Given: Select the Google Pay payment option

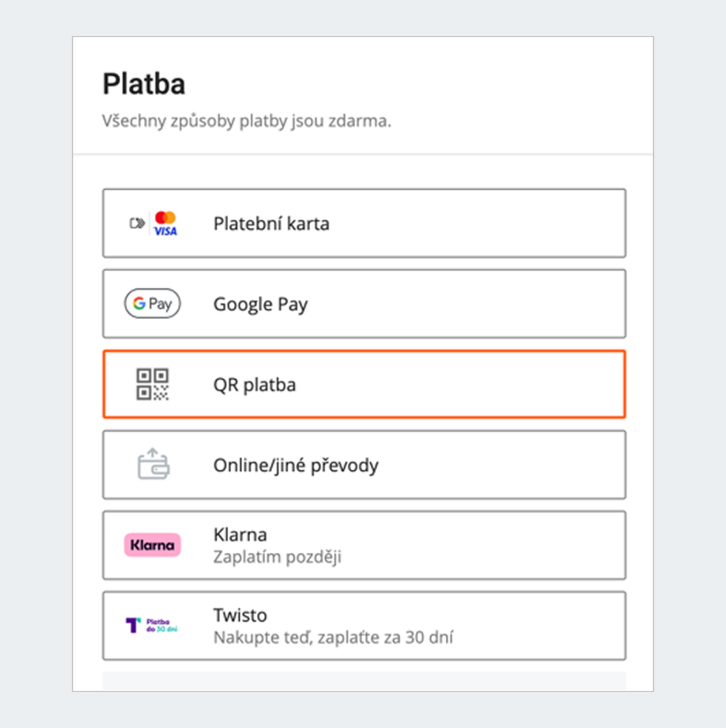Looking at the screenshot, I should tap(364, 303).
